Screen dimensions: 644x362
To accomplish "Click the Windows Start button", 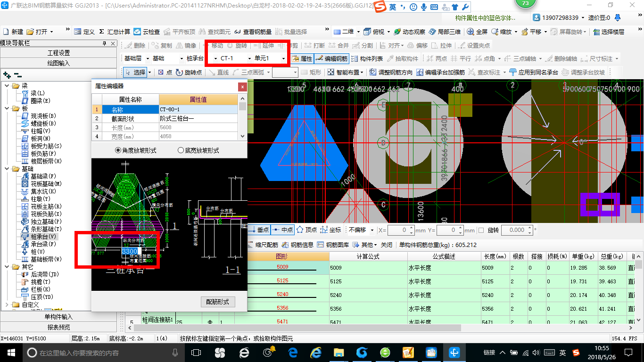I will pyautogui.click(x=11, y=353).
